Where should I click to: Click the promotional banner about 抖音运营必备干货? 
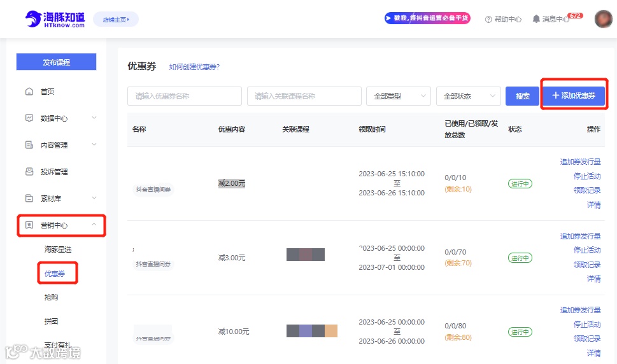tap(427, 18)
